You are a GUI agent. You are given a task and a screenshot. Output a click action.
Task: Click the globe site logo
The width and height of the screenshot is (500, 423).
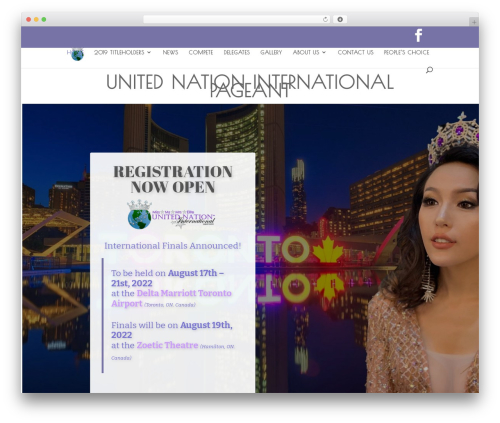77,54
